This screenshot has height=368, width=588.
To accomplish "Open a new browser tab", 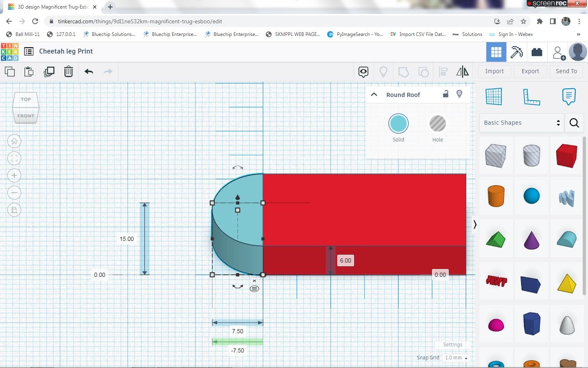I will (x=110, y=7).
